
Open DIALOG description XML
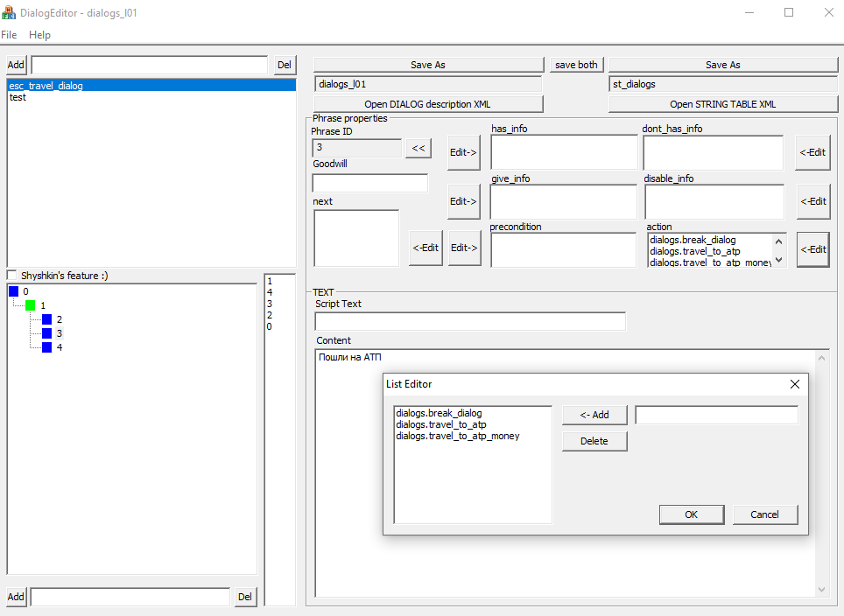(427, 104)
